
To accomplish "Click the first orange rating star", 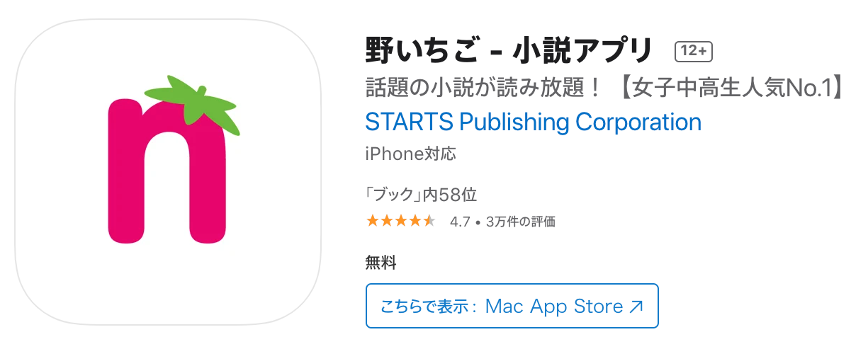I will pyautogui.click(x=372, y=222).
